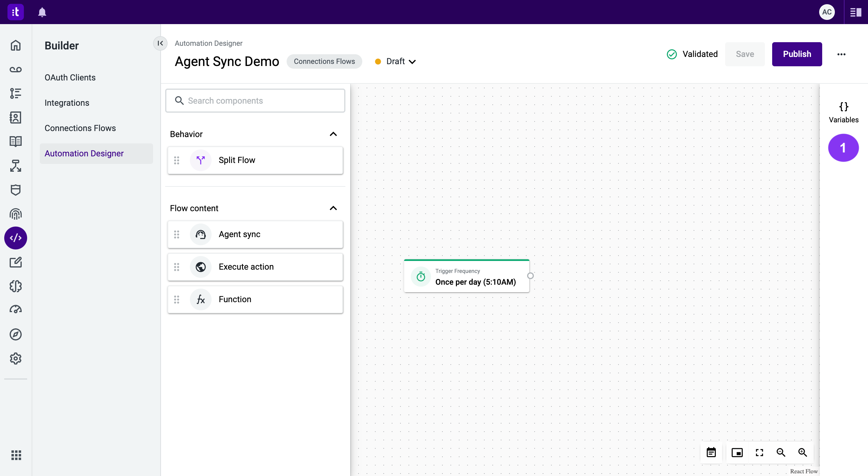Click the Execute action drag handle

[177, 267]
